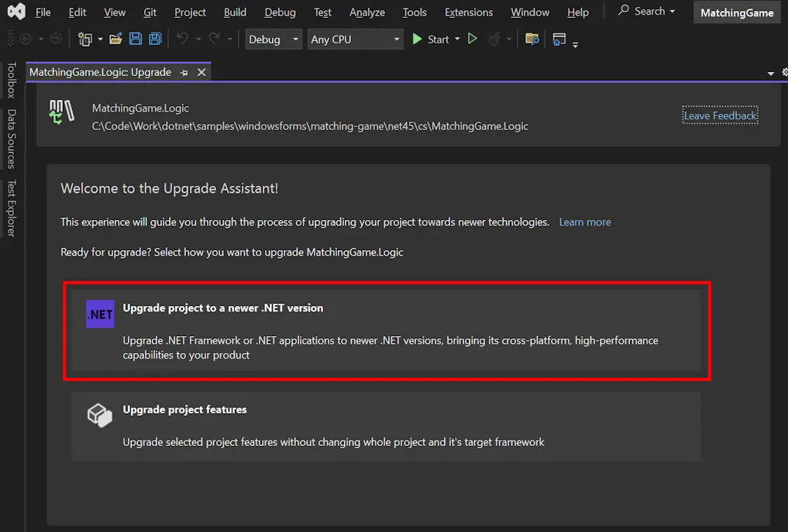Open the Debug configuration dropdown
This screenshot has width=788, height=532.
(x=274, y=39)
